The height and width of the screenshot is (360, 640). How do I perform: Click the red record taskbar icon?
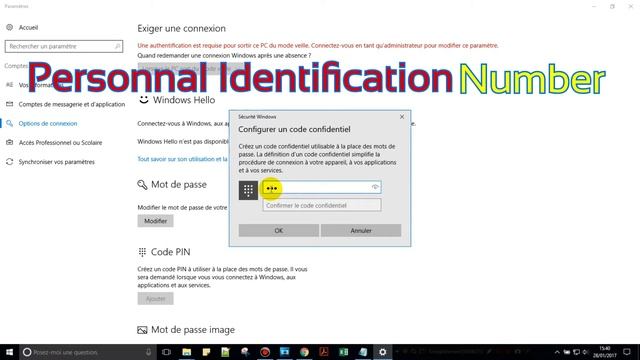[265, 352]
